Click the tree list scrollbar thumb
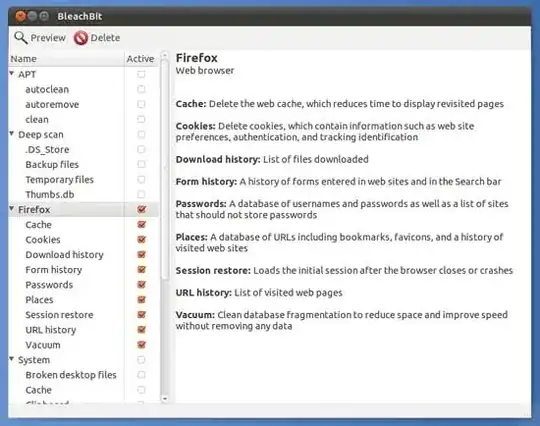Image resolution: width=540 pixels, height=426 pixels. pos(165,170)
